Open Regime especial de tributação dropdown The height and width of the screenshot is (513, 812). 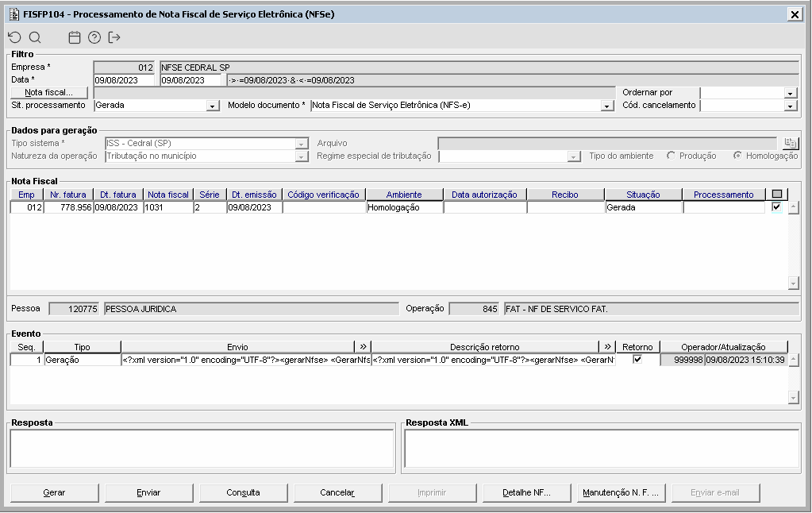(574, 156)
